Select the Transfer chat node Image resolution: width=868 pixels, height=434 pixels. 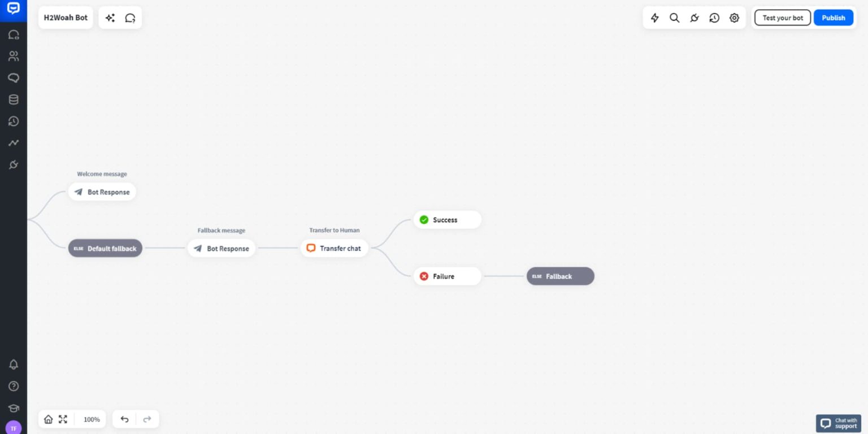point(335,248)
